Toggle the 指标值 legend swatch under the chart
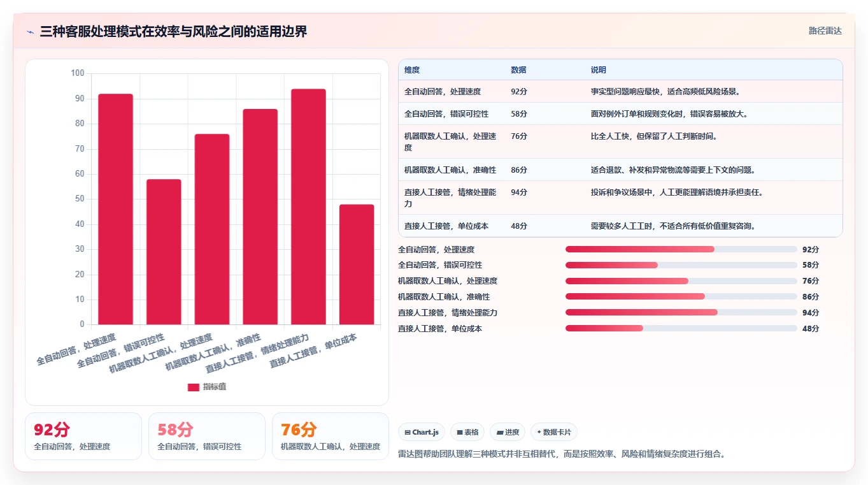The height and width of the screenshot is (485, 868). tap(194, 387)
